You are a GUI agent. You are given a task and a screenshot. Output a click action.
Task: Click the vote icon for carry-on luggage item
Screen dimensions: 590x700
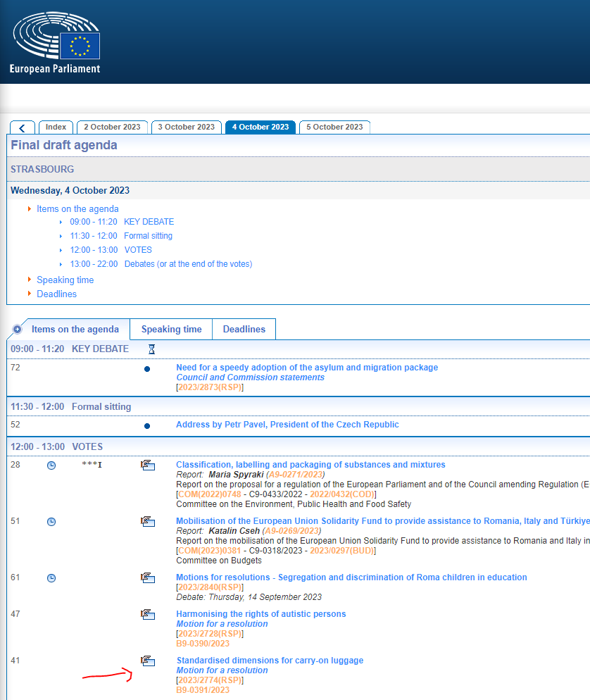(x=148, y=661)
